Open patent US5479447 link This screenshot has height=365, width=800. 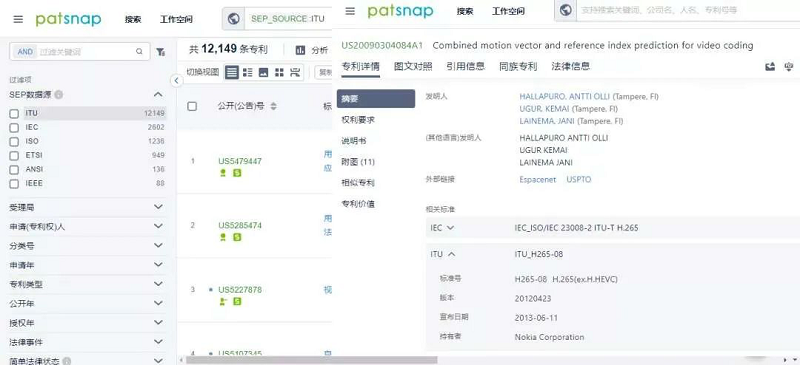pyautogui.click(x=240, y=161)
